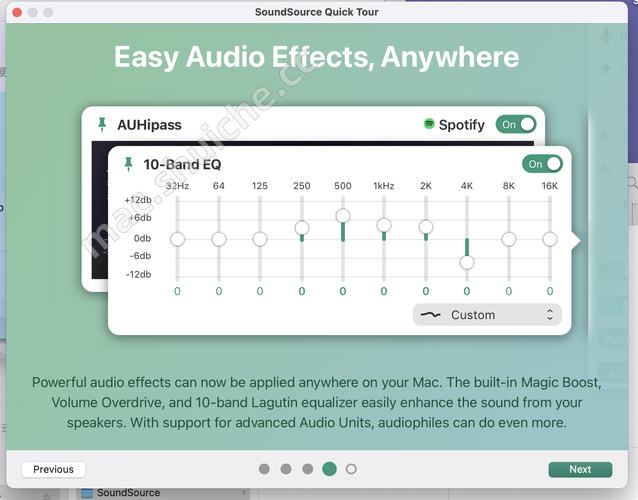638x500 pixels.
Task: Click the 32Hz band slider knob
Action: 177,239
